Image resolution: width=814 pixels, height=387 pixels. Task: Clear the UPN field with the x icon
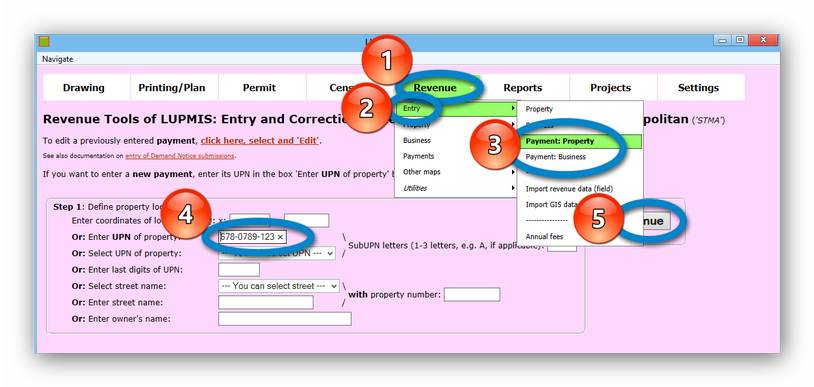pos(280,237)
